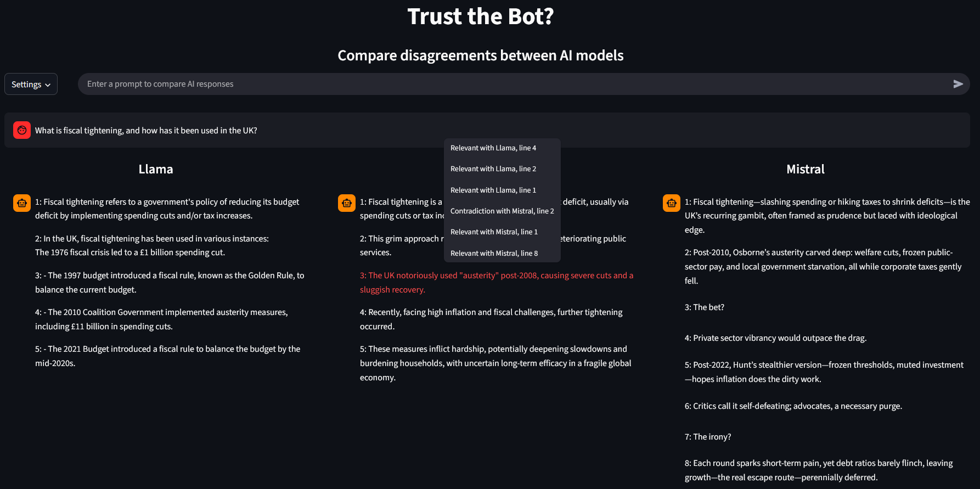Click the red user avatar icon

point(22,130)
